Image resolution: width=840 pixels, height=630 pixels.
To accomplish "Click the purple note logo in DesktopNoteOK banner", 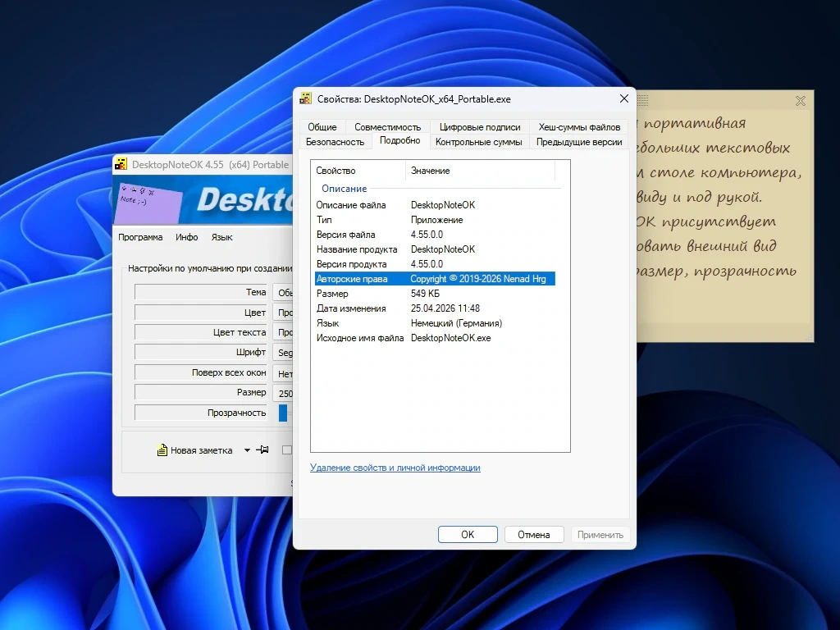I will pyautogui.click(x=149, y=203).
